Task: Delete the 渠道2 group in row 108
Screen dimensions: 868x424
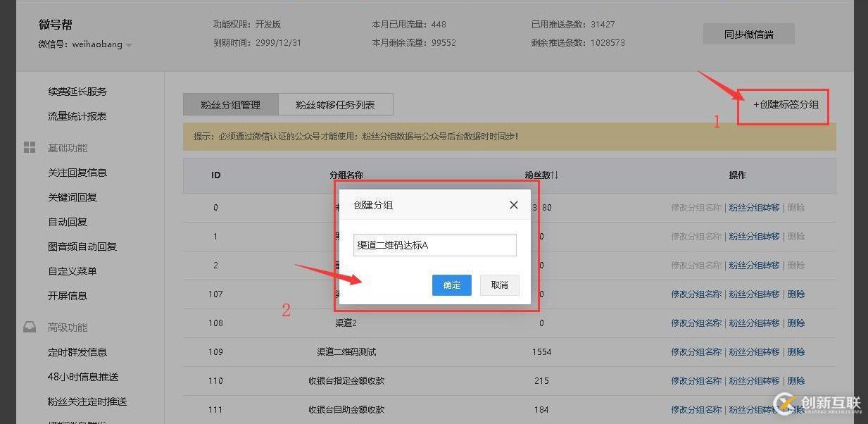Action: tap(795, 323)
